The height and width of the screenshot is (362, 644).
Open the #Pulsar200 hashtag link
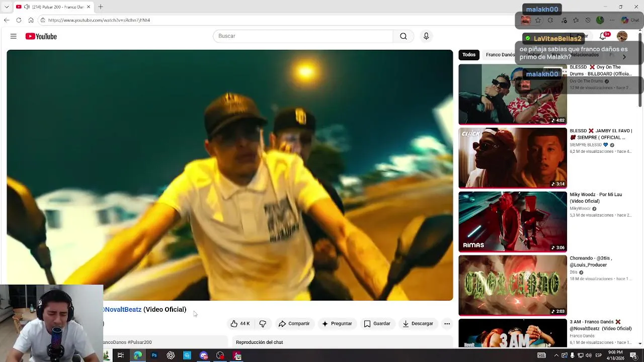coord(140,342)
